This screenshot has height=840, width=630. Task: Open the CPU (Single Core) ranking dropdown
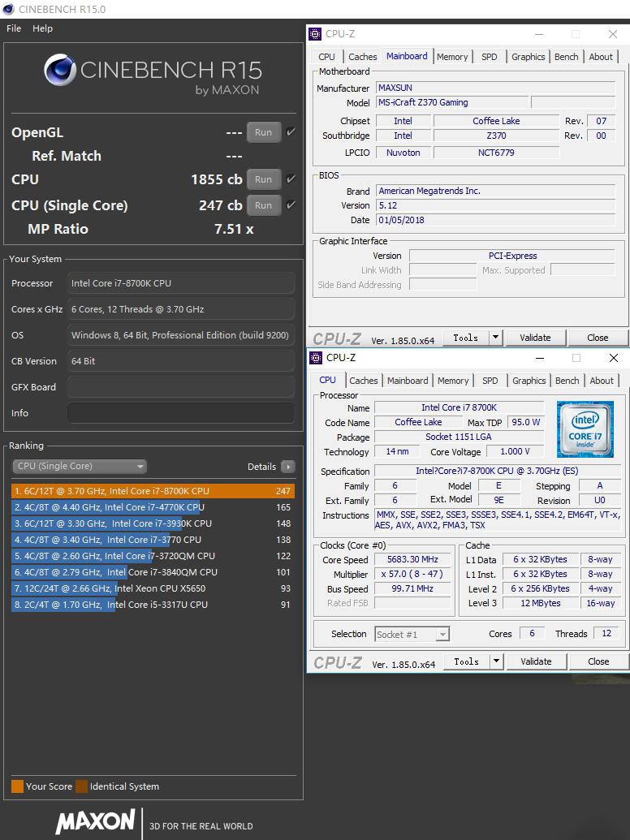coord(80,467)
